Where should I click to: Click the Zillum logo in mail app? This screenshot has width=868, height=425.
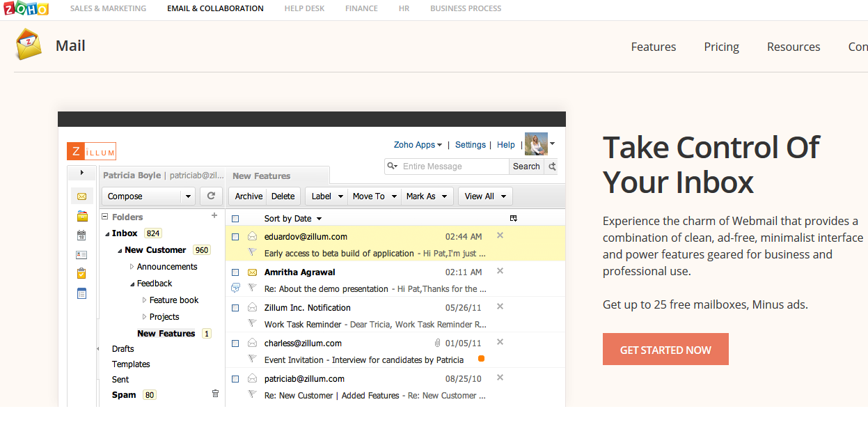91,151
